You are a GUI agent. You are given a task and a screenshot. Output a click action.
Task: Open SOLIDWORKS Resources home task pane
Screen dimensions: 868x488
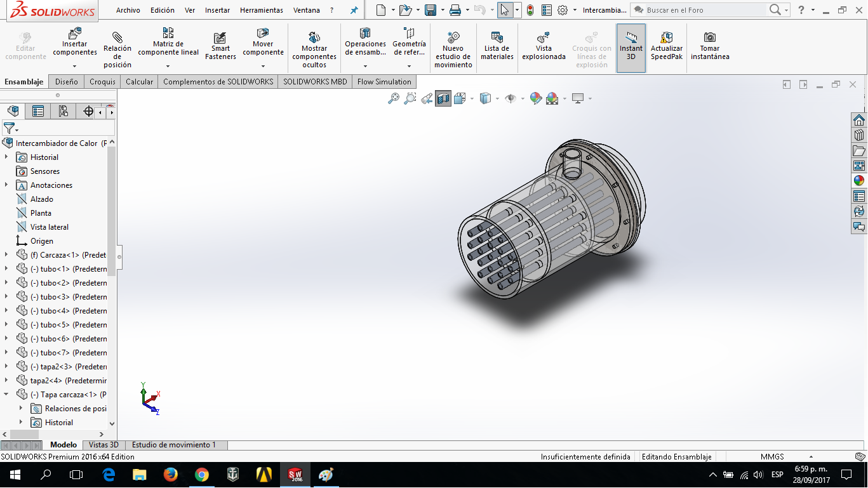coord(858,121)
